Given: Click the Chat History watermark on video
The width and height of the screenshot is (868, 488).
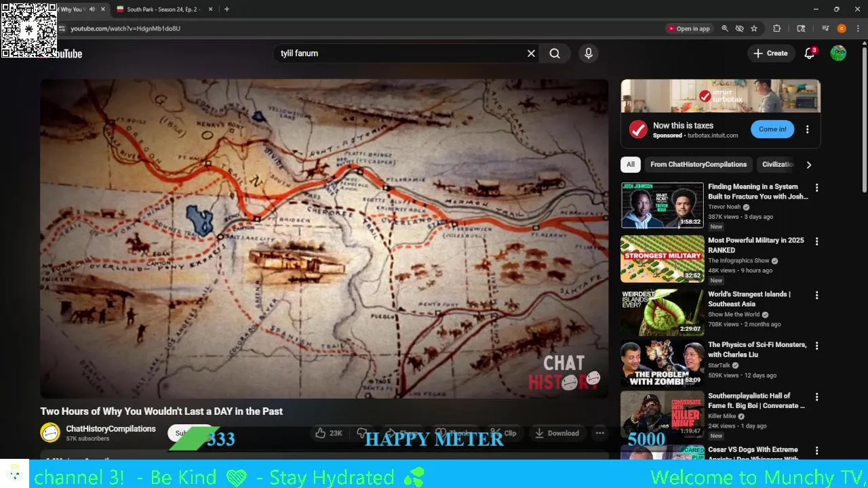Looking at the screenshot, I should point(564,373).
